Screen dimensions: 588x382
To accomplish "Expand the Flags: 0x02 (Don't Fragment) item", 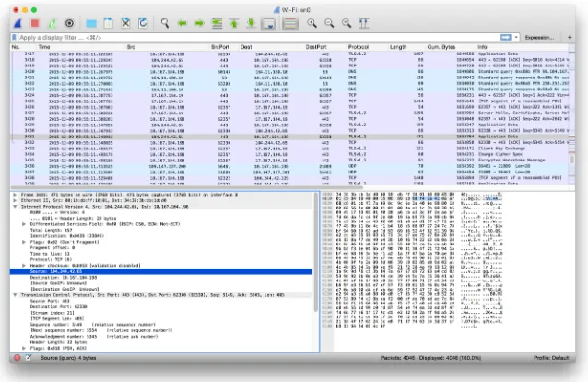I will 24,242.
